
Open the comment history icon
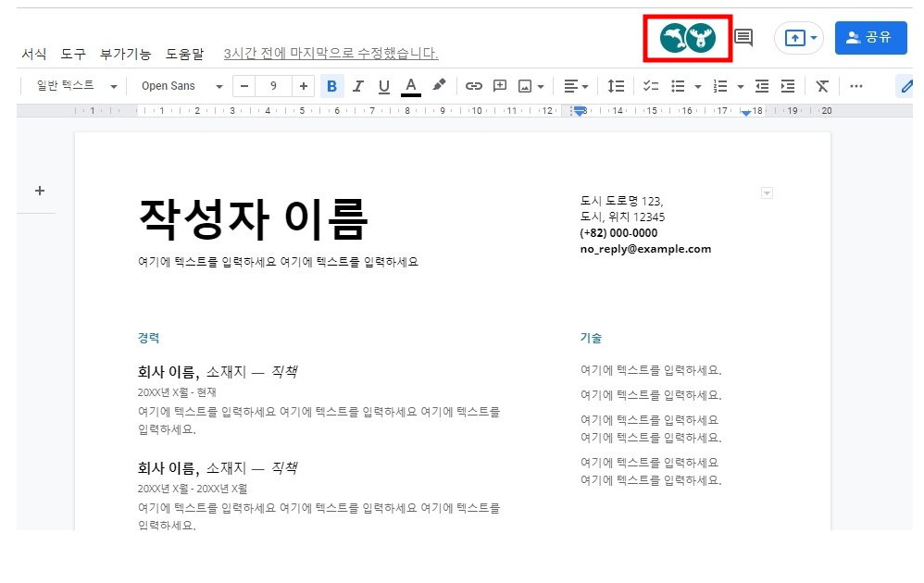pos(743,38)
